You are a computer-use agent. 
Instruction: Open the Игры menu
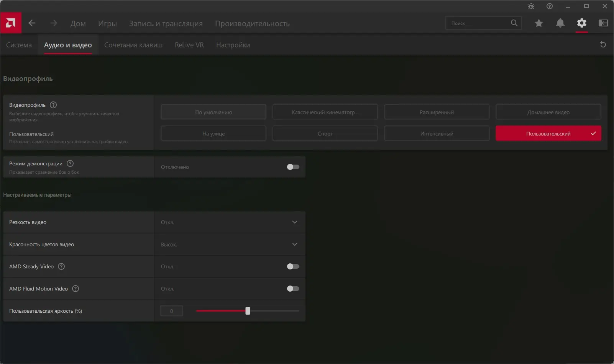pos(107,23)
